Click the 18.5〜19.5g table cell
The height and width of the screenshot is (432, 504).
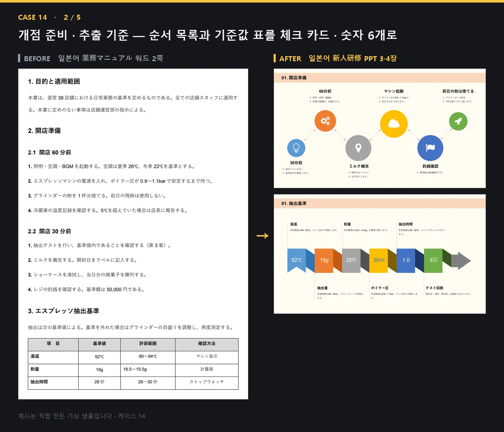pos(148,369)
